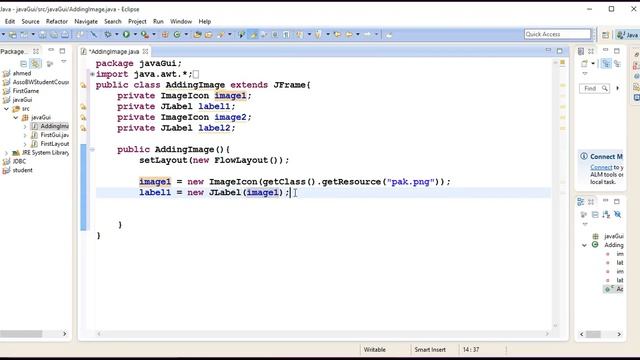Image resolution: width=640 pixels, height=360 pixels.
Task: Expand the JRE System Library node
Action: pos(7,153)
